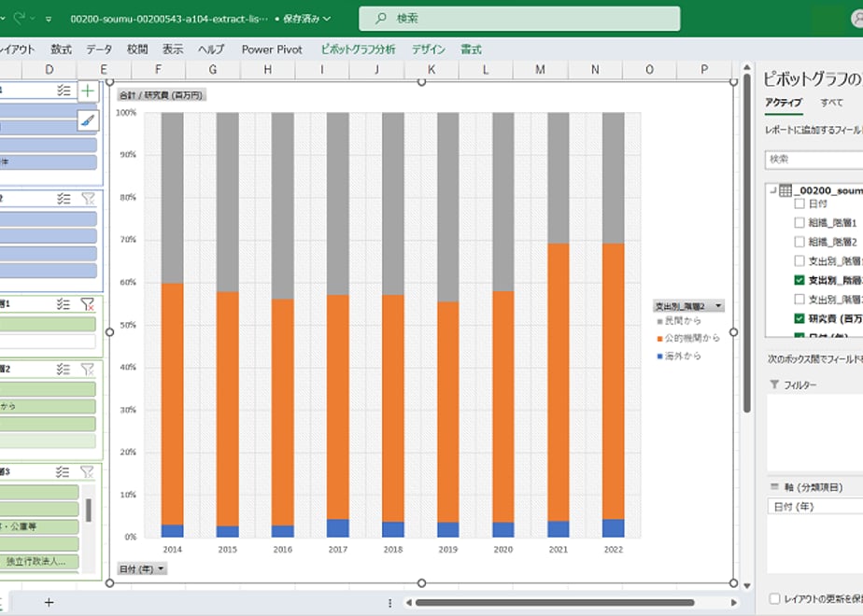This screenshot has height=616, width=863.
Task: Untick the checked 支出別_階層 field checkbox
Action: click(x=799, y=280)
